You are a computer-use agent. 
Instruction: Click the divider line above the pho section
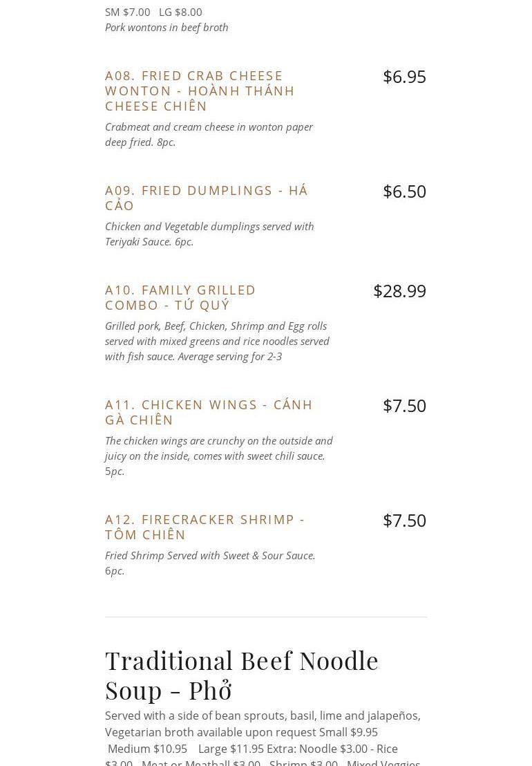tap(266, 617)
